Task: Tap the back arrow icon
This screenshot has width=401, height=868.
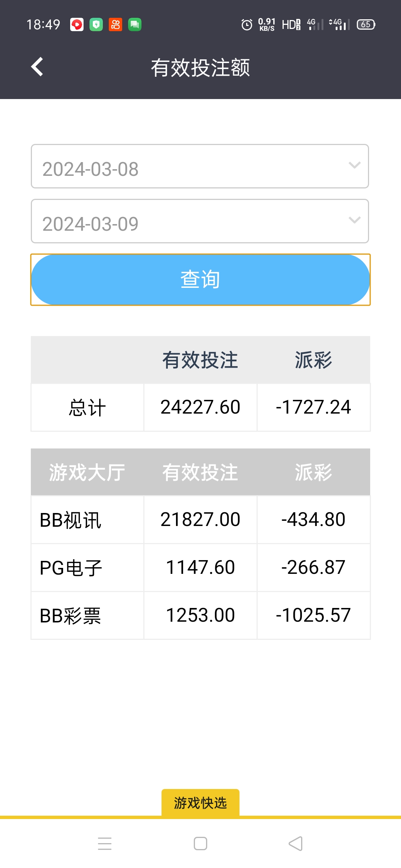Action: coord(37,67)
